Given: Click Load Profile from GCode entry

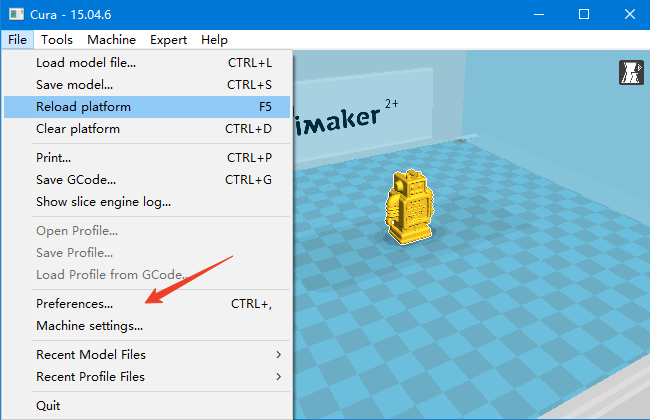Looking at the screenshot, I should pyautogui.click(x=147, y=275).
